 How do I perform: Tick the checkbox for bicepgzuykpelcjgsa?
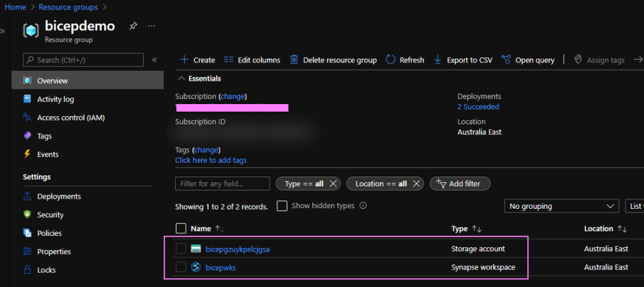pos(181,249)
